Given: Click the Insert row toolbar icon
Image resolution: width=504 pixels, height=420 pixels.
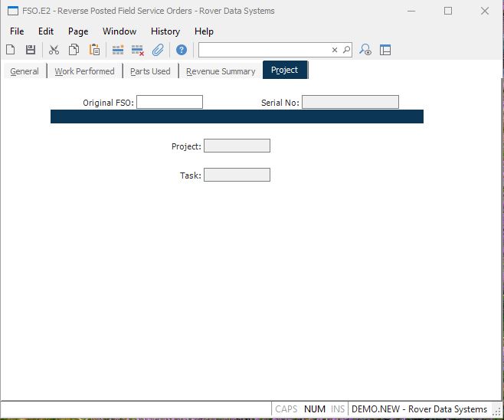Looking at the screenshot, I should click(x=118, y=50).
